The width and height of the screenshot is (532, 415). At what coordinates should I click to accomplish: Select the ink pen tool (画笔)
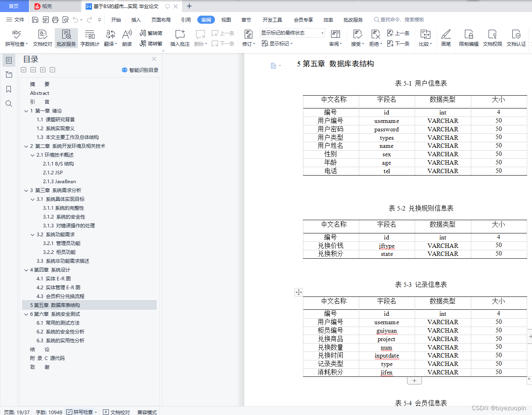446,38
